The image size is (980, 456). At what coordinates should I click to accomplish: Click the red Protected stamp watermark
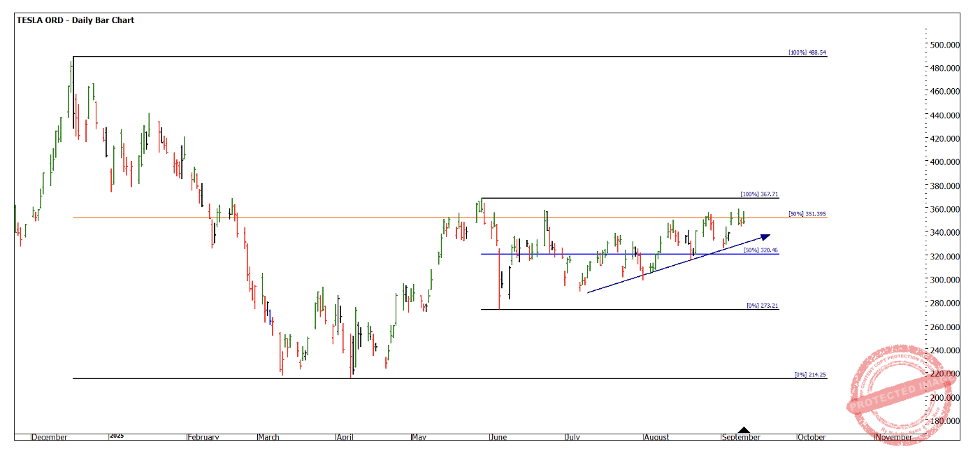click(895, 392)
